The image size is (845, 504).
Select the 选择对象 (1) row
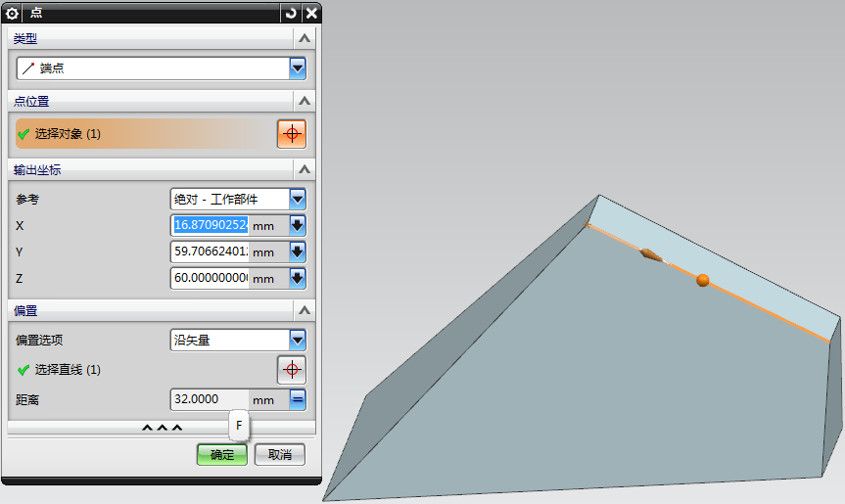(145, 133)
